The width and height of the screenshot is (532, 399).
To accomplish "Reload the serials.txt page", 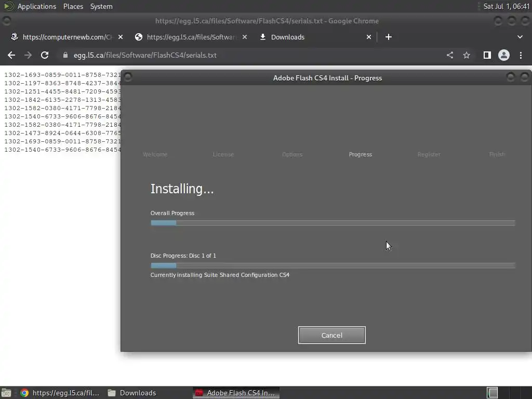I will 45,55.
